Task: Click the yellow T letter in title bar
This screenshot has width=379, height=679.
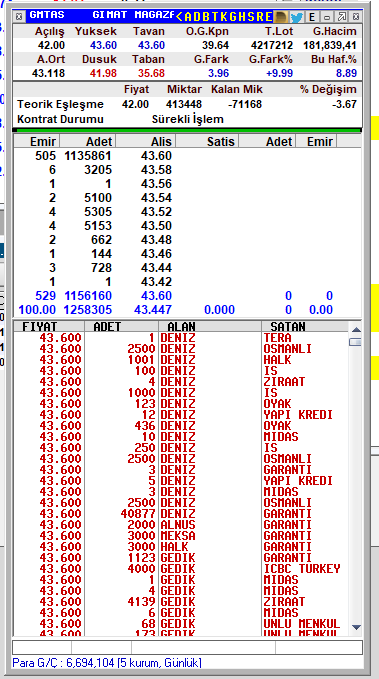Action: click(x=215, y=17)
